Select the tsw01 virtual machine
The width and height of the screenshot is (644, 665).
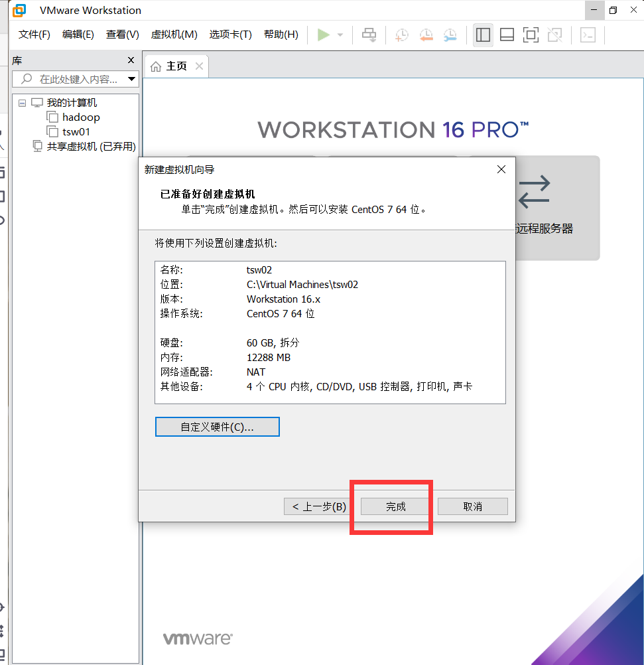[x=76, y=131]
